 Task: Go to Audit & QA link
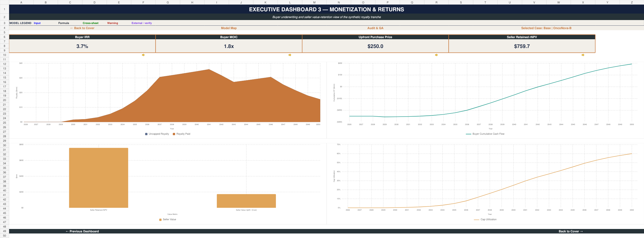click(375, 28)
